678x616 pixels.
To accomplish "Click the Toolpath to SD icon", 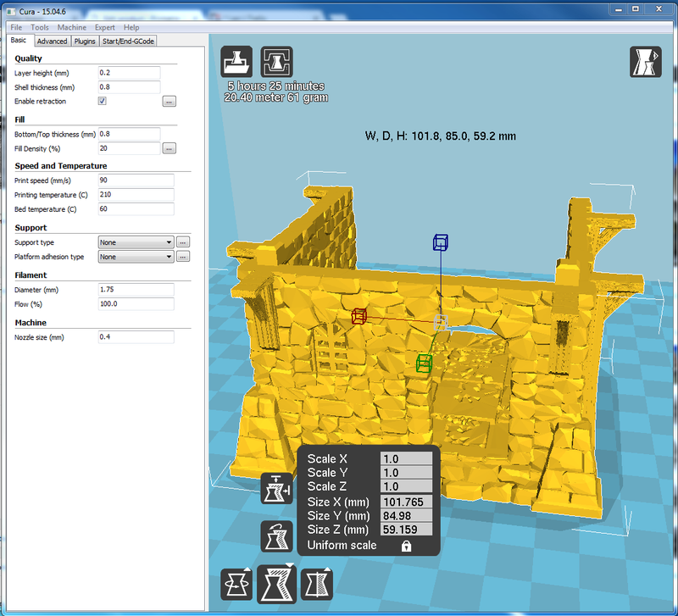I will tap(277, 62).
